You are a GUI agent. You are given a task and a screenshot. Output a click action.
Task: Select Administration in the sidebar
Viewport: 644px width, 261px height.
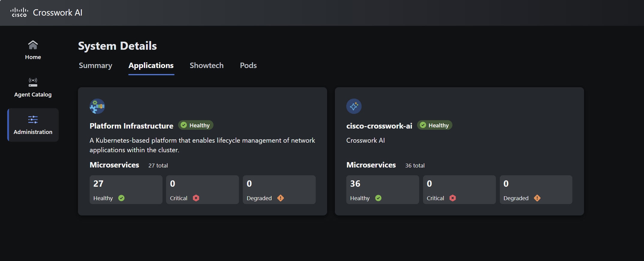coord(33,125)
